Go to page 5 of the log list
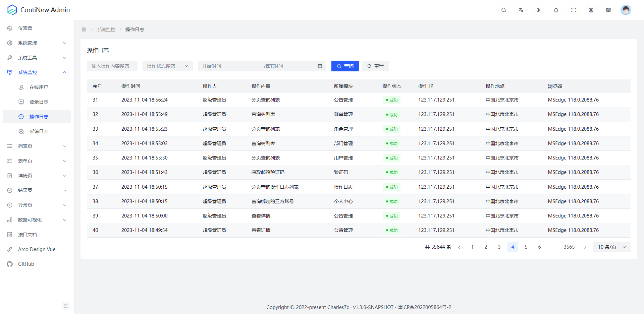 pyautogui.click(x=526, y=247)
